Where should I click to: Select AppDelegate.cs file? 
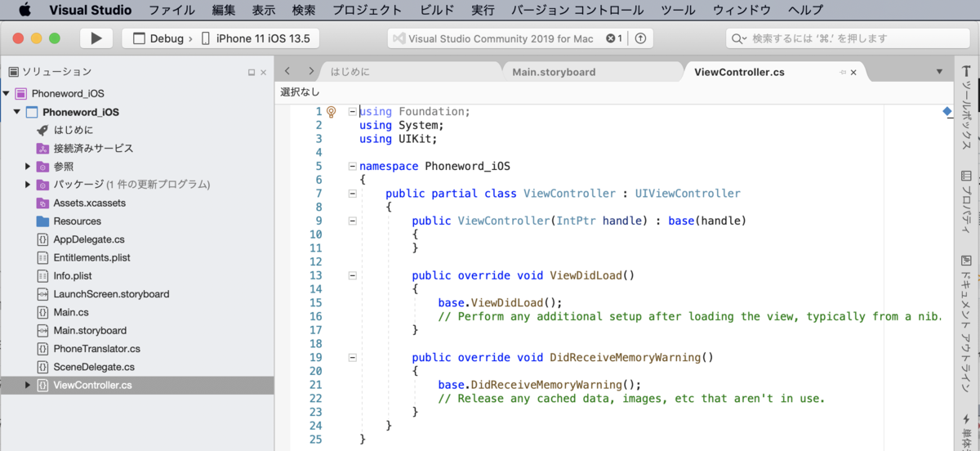[x=89, y=239]
